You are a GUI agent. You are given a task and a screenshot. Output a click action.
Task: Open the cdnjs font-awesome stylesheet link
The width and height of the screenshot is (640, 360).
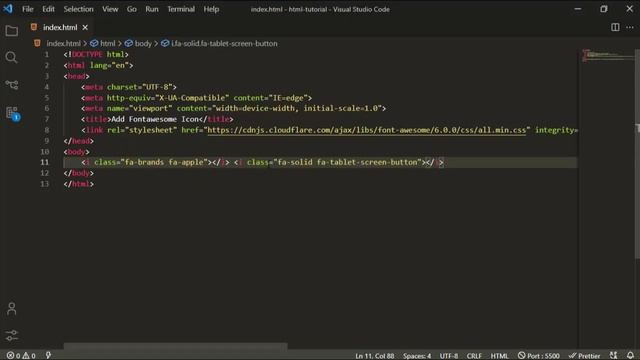pyautogui.click(x=367, y=130)
